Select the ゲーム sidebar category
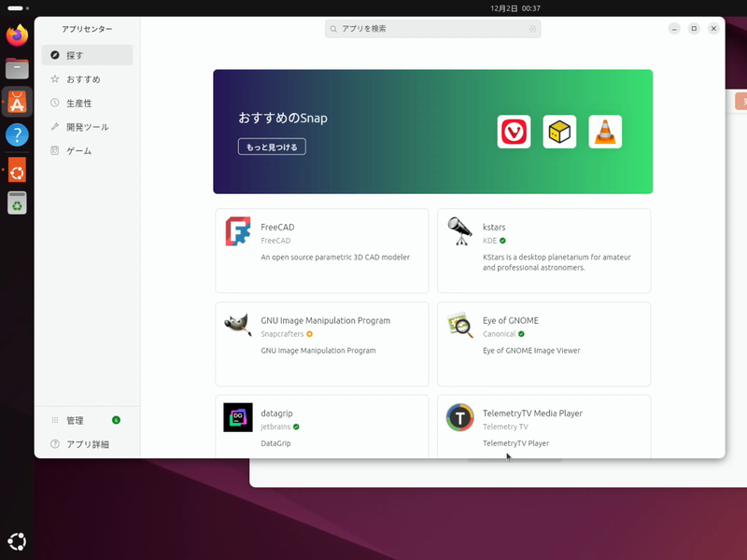The height and width of the screenshot is (560, 747). pos(87,150)
